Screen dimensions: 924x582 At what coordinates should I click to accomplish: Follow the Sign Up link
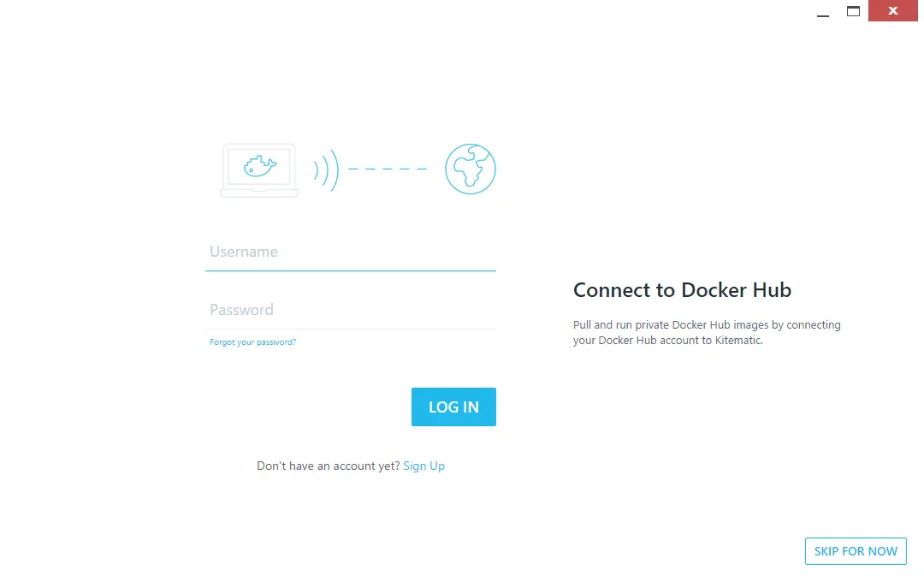tap(423, 466)
